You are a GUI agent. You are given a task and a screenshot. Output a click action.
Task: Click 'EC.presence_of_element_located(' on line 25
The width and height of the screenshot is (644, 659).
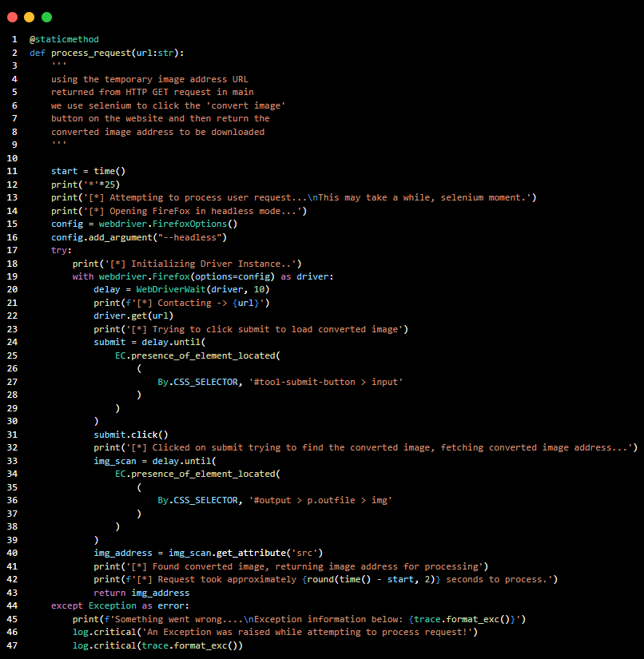tap(197, 355)
